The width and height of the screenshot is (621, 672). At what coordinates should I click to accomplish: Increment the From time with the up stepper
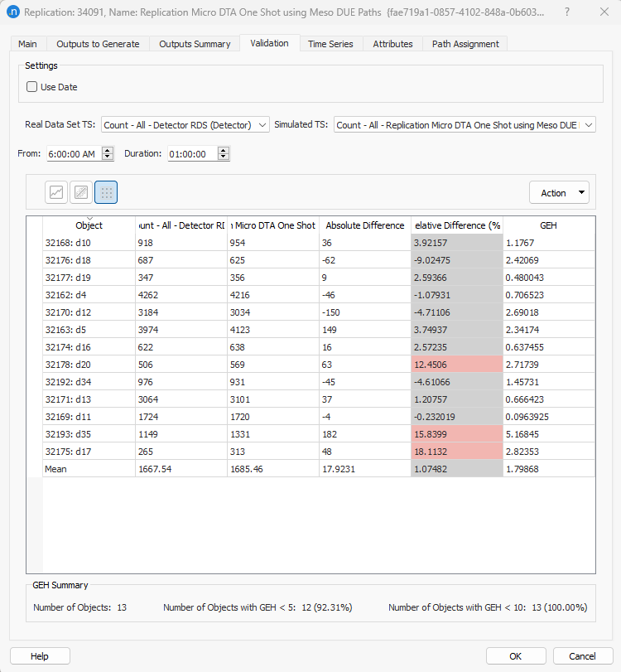coord(107,150)
